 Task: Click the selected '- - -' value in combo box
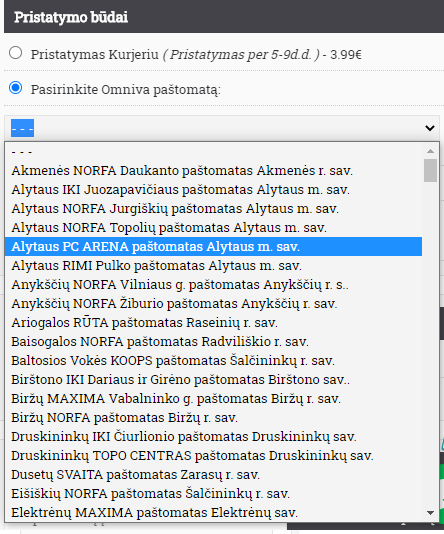[x=22, y=128]
